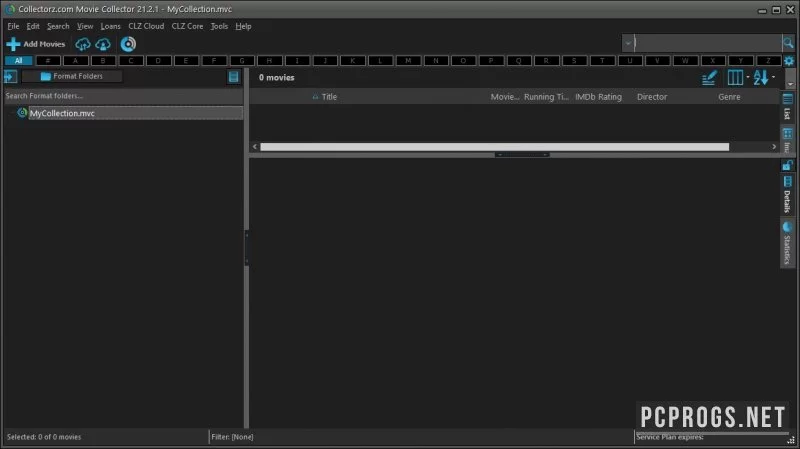Focus the quick search input box

(708, 43)
